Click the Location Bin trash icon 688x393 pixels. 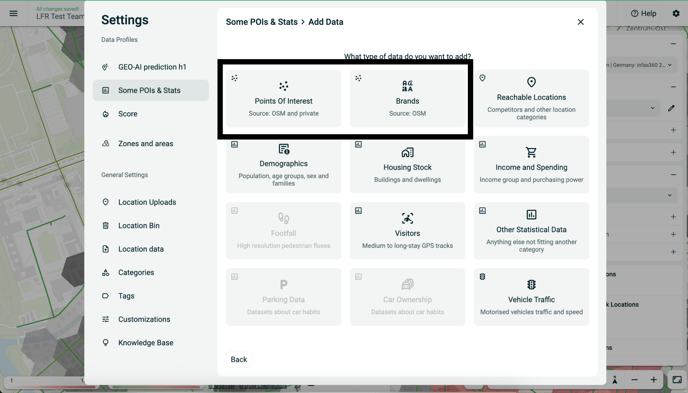[105, 225]
